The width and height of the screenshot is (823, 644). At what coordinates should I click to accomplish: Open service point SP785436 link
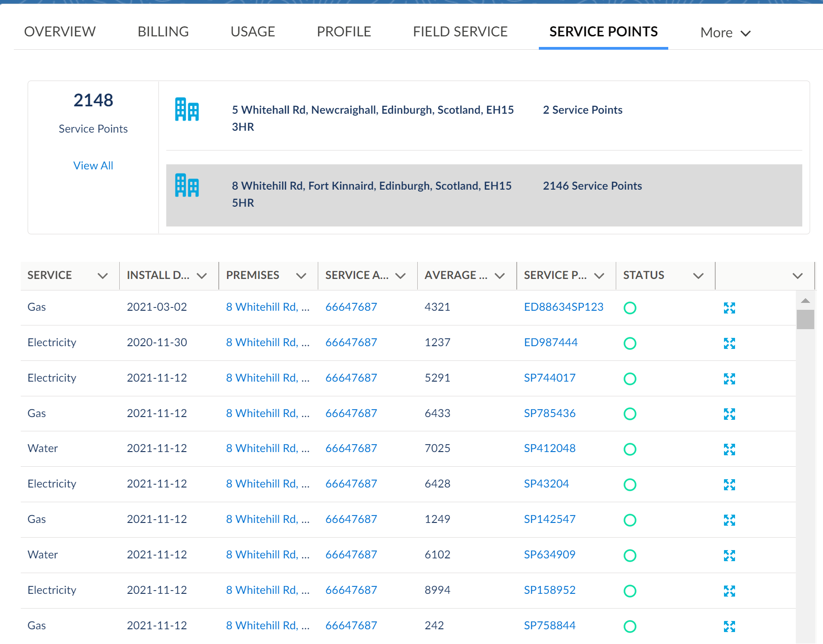549,413
